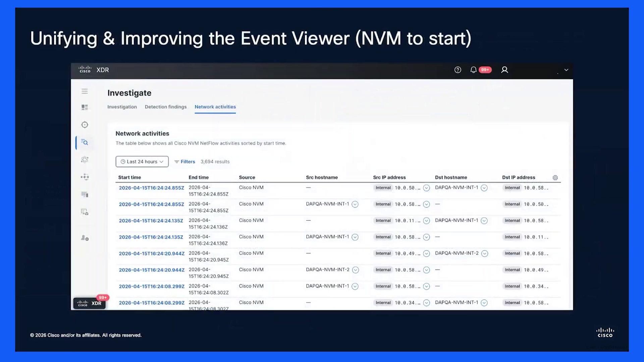Open the connected-nodes icon in sidebar
Image resolution: width=644 pixels, height=362 pixels.
85,177
